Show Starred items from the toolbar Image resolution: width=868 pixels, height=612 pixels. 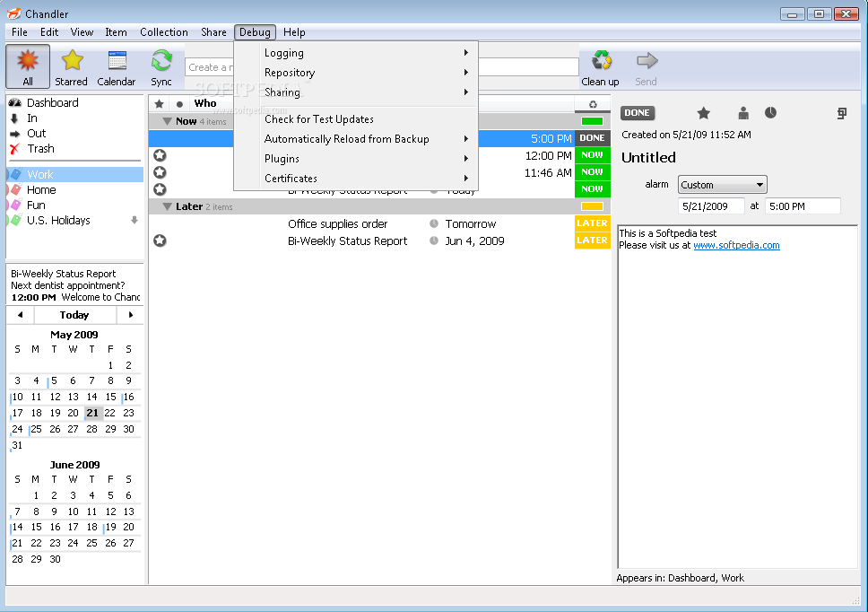72,66
